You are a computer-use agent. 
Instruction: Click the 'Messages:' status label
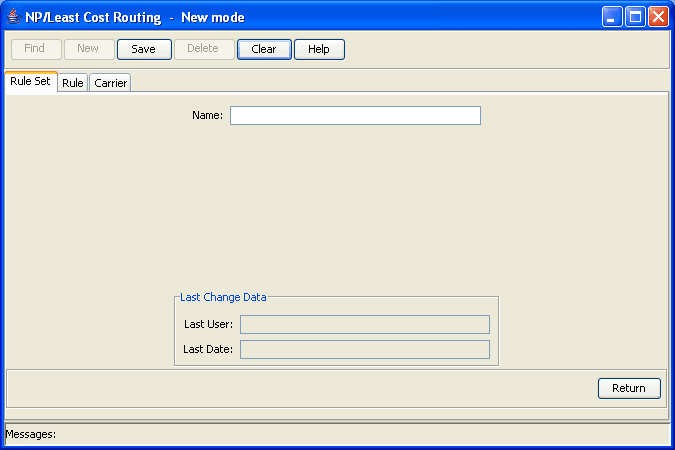pos(31,434)
